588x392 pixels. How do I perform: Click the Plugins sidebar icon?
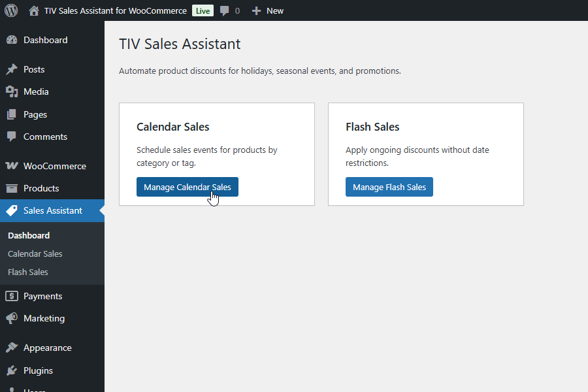pos(13,370)
